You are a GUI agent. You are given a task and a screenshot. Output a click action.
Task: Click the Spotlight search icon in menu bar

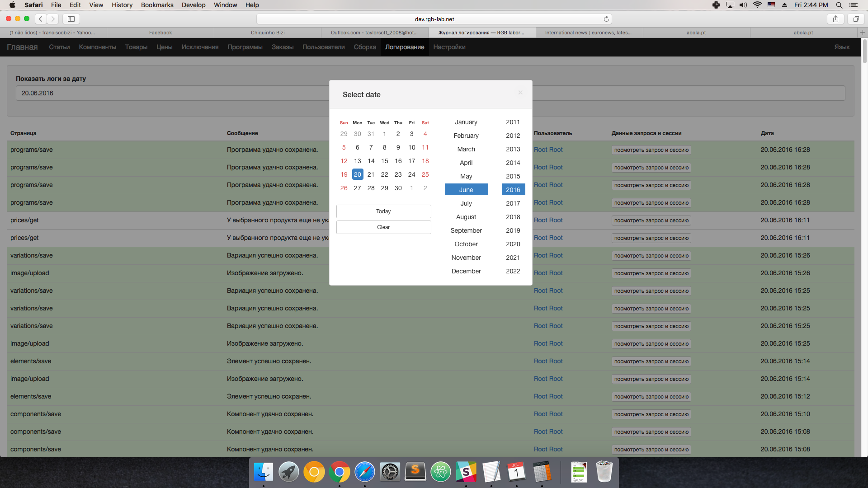[839, 5]
